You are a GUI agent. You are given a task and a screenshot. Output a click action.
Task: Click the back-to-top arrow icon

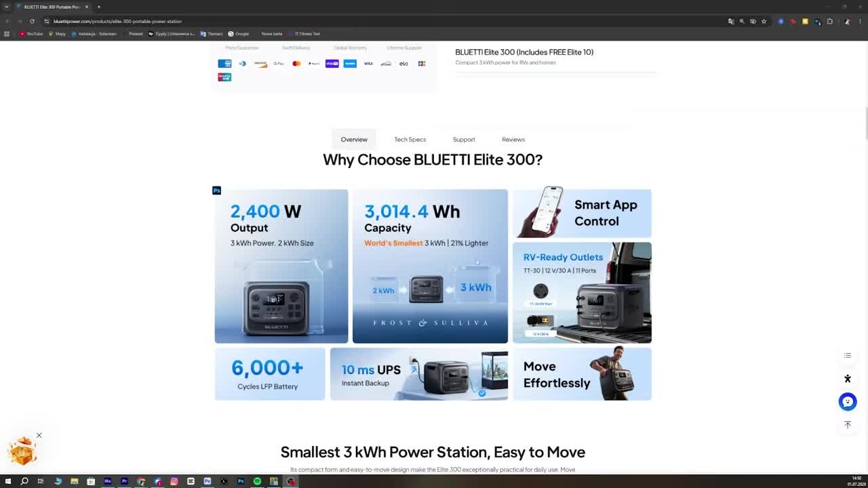(847, 424)
